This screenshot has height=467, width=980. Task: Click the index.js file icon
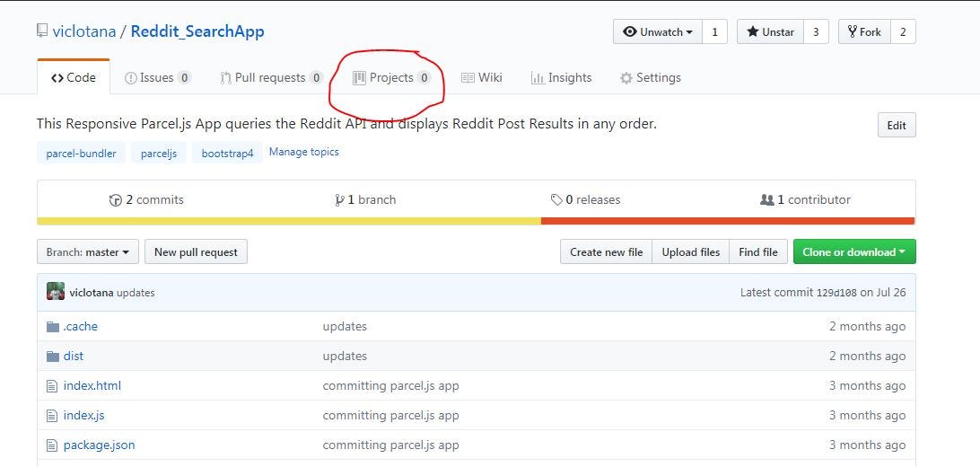[x=52, y=416]
